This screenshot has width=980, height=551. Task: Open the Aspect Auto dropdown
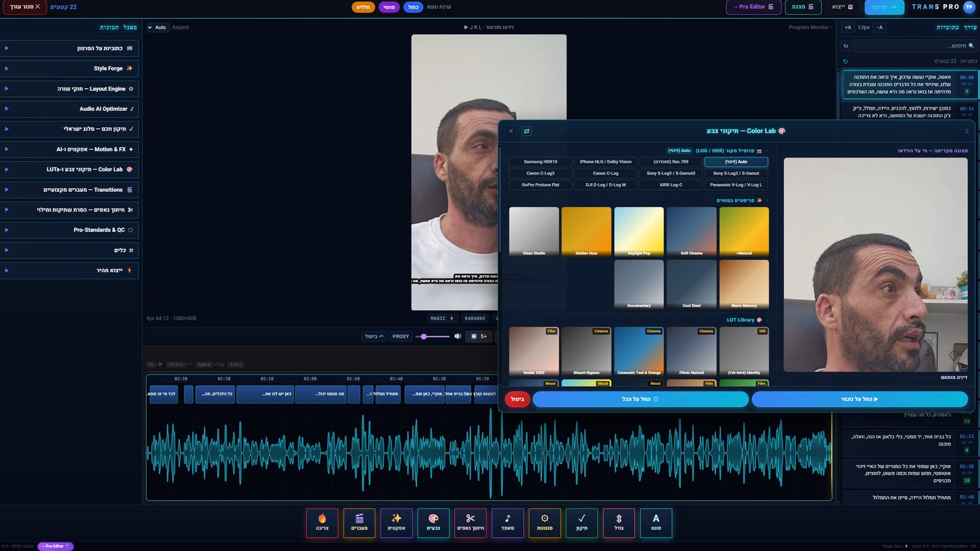pos(157,28)
